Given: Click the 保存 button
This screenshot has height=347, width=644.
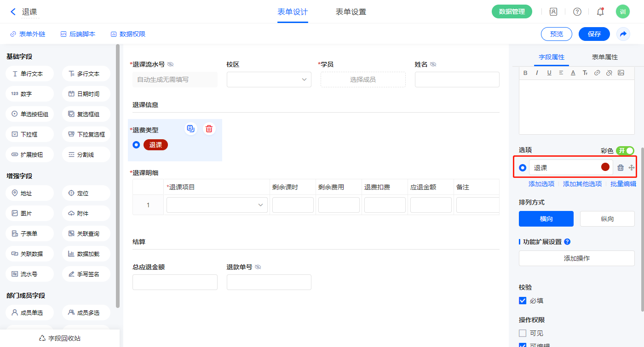Looking at the screenshot, I should (594, 34).
